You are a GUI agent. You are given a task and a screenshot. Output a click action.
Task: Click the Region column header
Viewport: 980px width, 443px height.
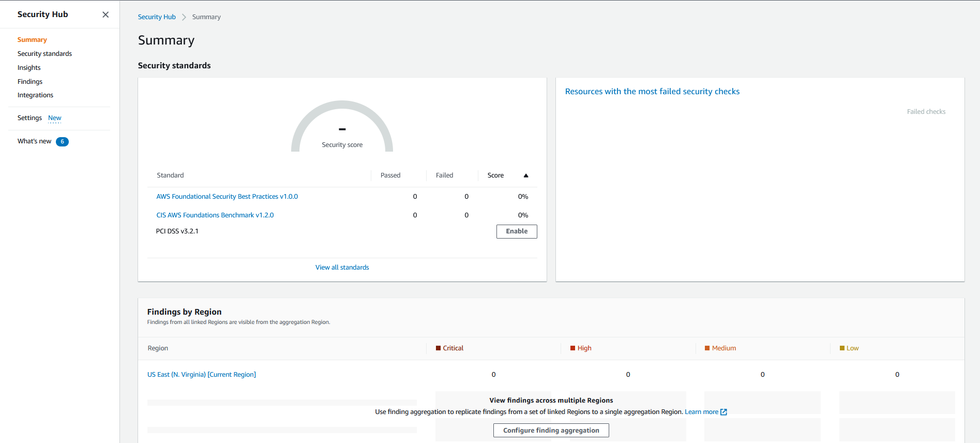pos(158,348)
